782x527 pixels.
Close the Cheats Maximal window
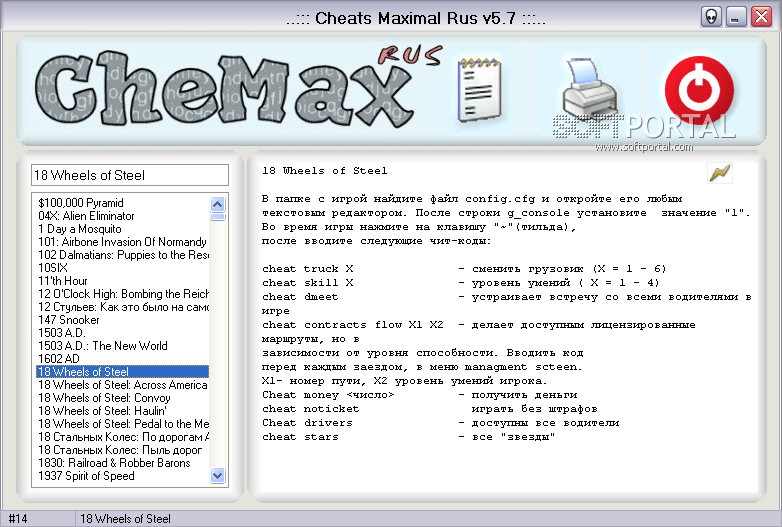(761, 17)
